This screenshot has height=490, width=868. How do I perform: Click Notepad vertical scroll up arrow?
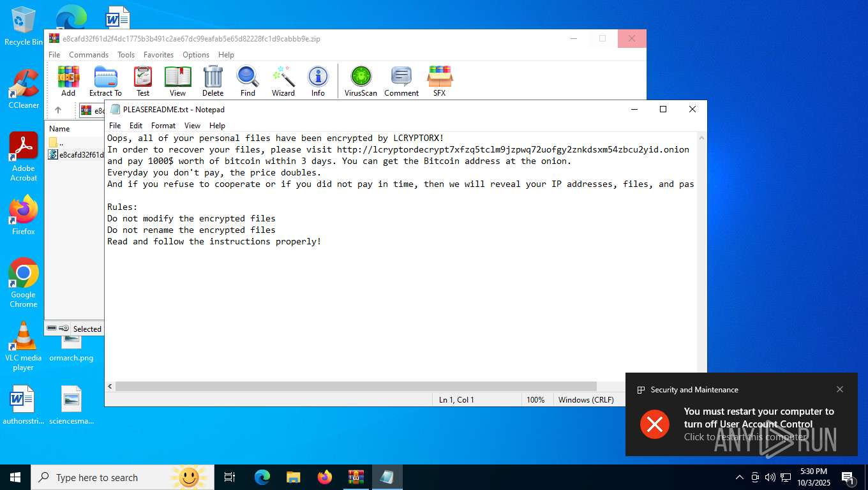702,138
